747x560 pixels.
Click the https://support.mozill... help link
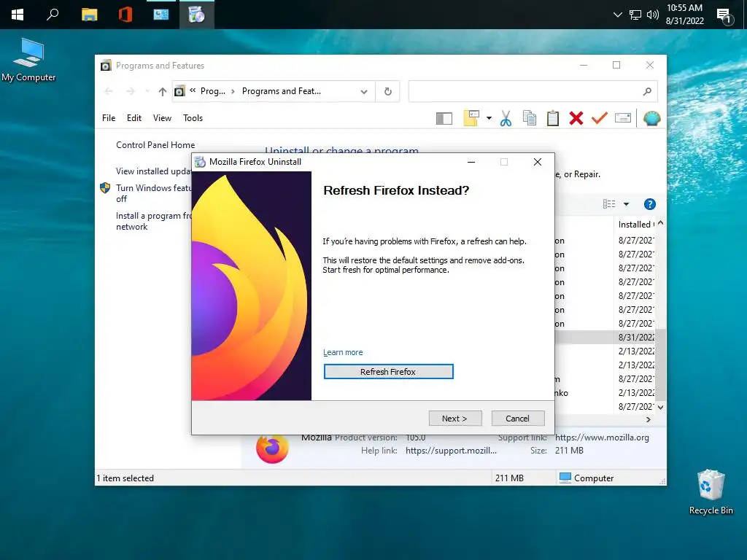pyautogui.click(x=451, y=451)
